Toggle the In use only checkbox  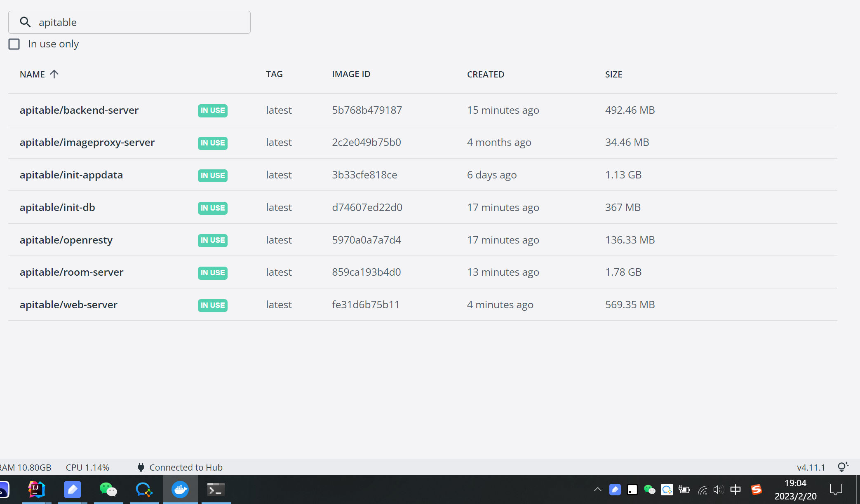tap(14, 44)
